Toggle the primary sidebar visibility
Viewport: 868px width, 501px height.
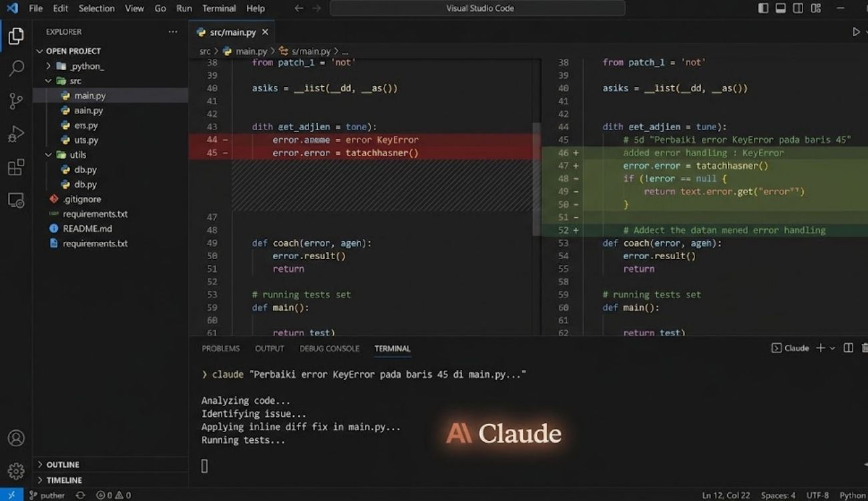pyautogui.click(x=764, y=9)
